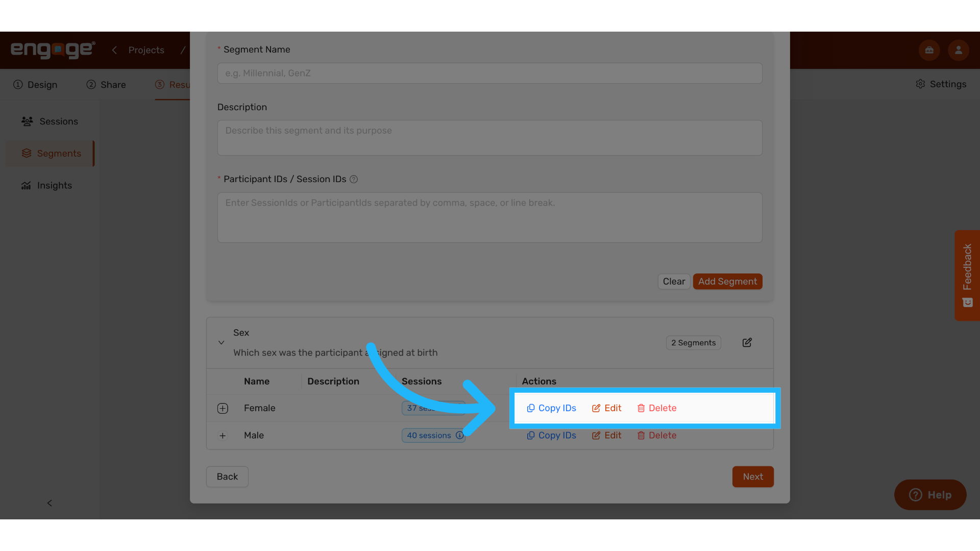Click the Name column header
The height and width of the screenshot is (551, 980).
click(256, 382)
